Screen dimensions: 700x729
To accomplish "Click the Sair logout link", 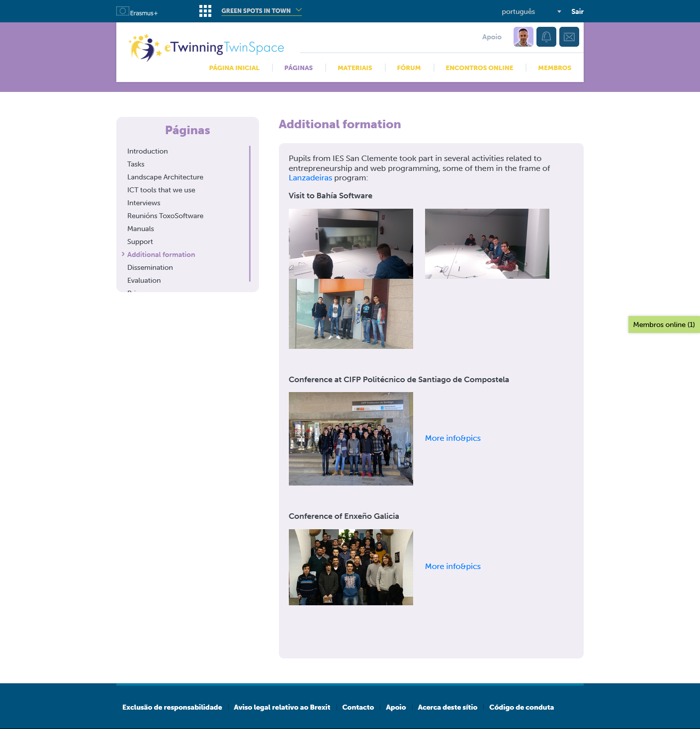I will (577, 11).
